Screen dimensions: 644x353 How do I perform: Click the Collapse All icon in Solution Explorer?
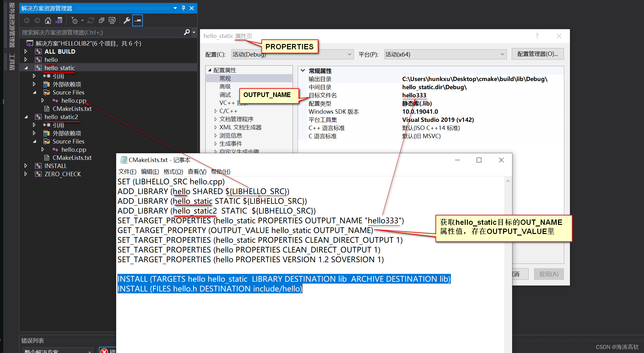tap(101, 21)
